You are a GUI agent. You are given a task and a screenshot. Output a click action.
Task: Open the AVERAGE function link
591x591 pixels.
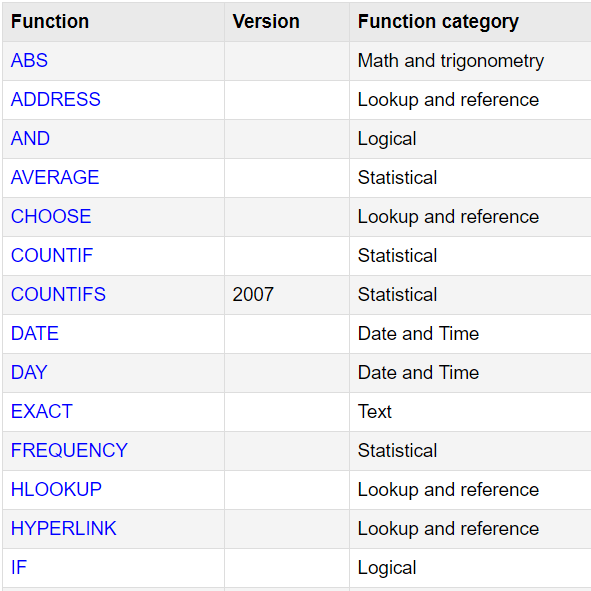point(55,178)
